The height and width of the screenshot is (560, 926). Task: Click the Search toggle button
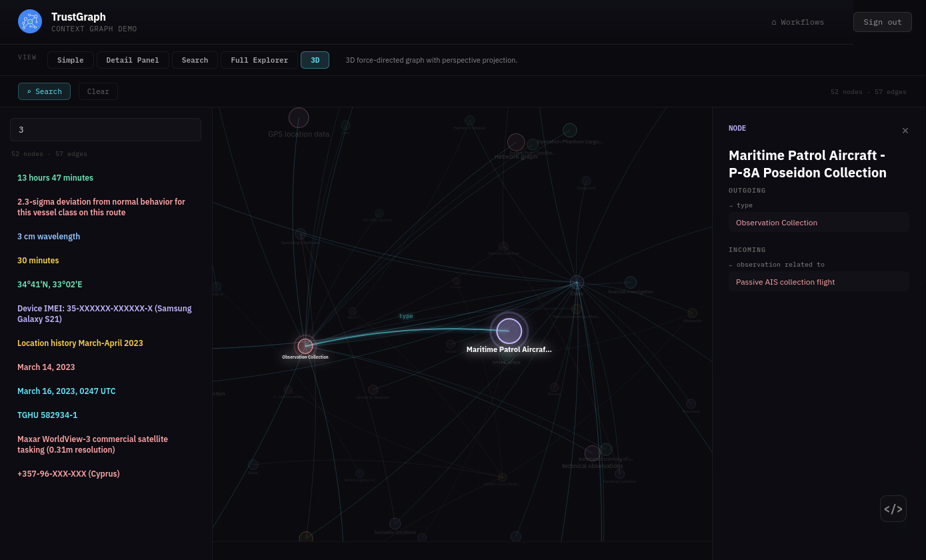44,91
